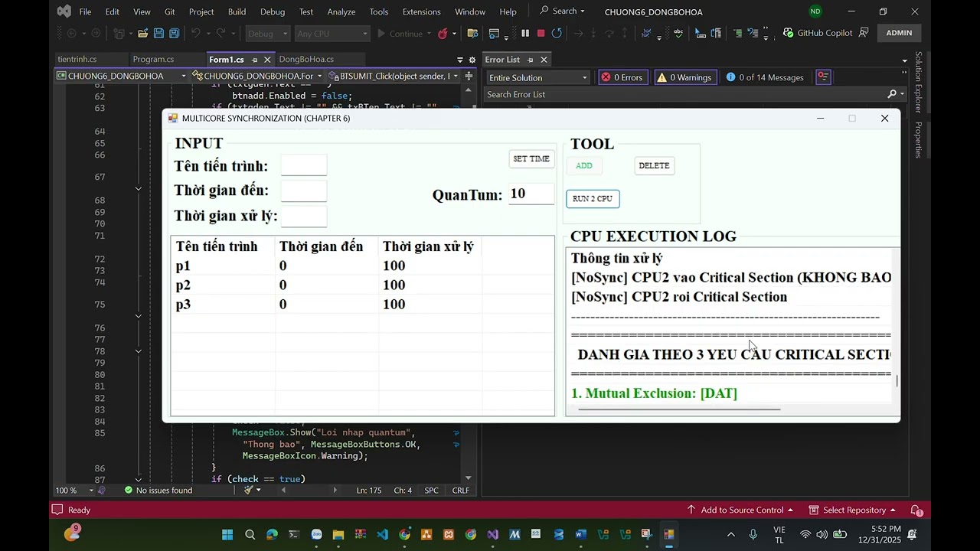Viewport: 980px width, 551px height.
Task: Click the DELETE button
Action: tap(654, 165)
